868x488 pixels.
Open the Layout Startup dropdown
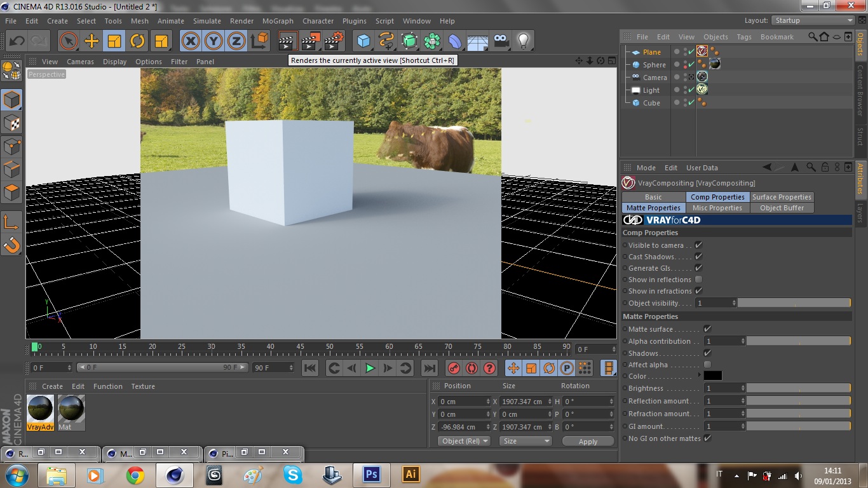[x=811, y=20]
